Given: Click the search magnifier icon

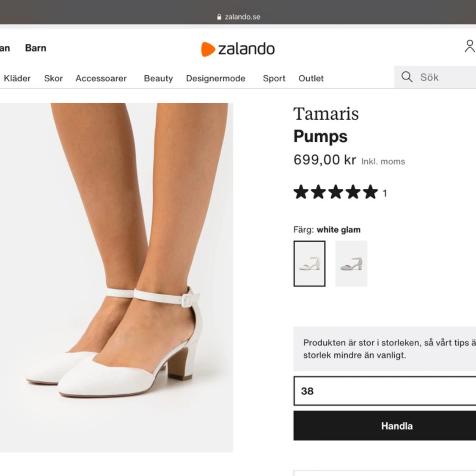Looking at the screenshot, I should (x=407, y=77).
